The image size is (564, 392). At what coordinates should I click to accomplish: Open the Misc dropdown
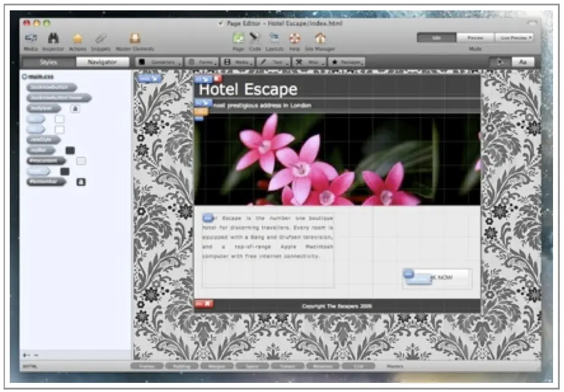pos(309,62)
